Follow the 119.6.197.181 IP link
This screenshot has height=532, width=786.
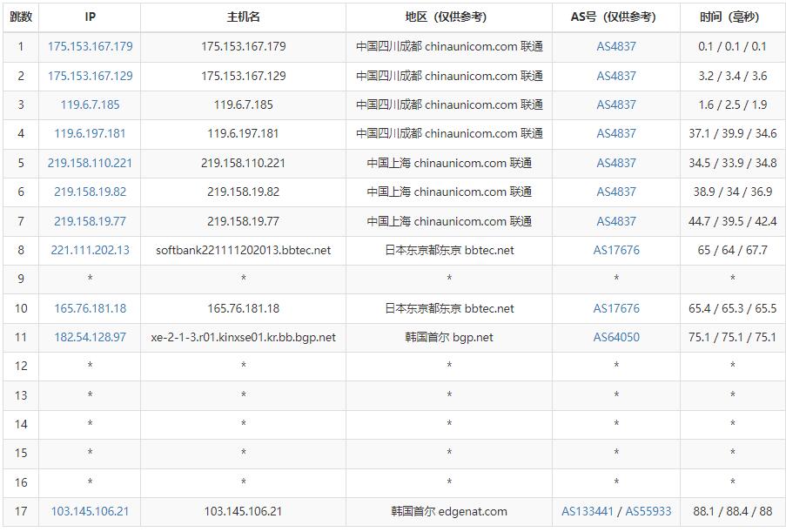pos(91,133)
